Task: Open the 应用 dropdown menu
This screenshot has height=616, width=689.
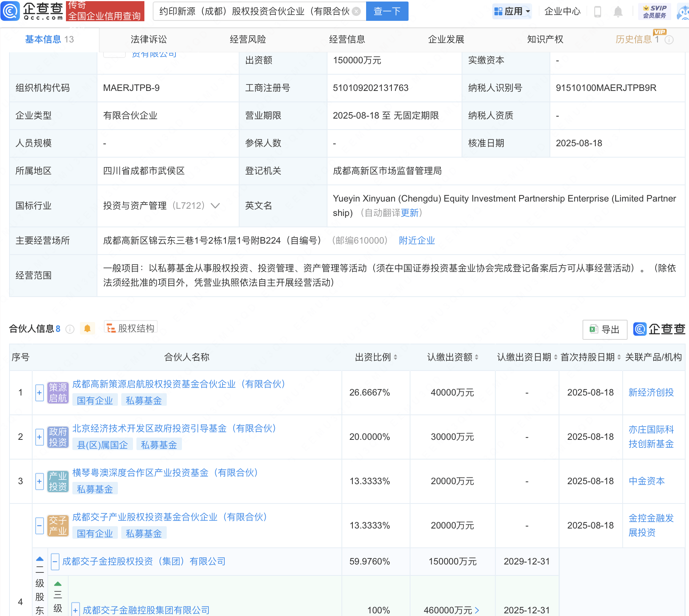Action: pyautogui.click(x=512, y=11)
